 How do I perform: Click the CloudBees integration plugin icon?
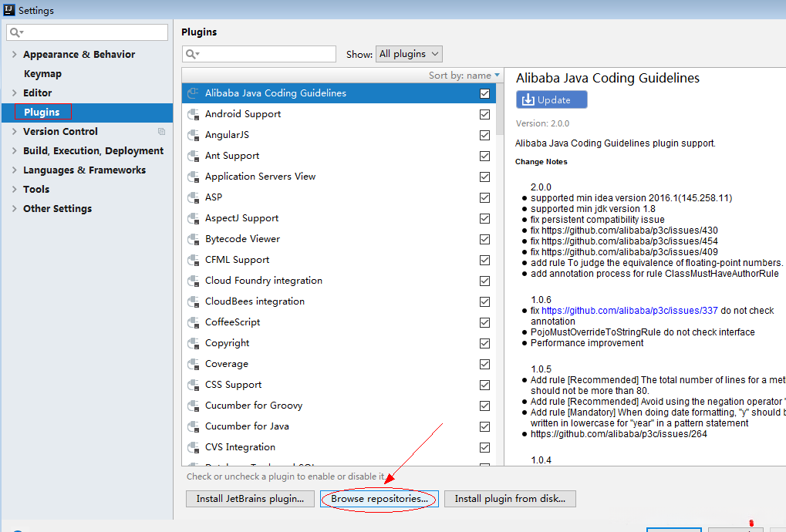(193, 301)
